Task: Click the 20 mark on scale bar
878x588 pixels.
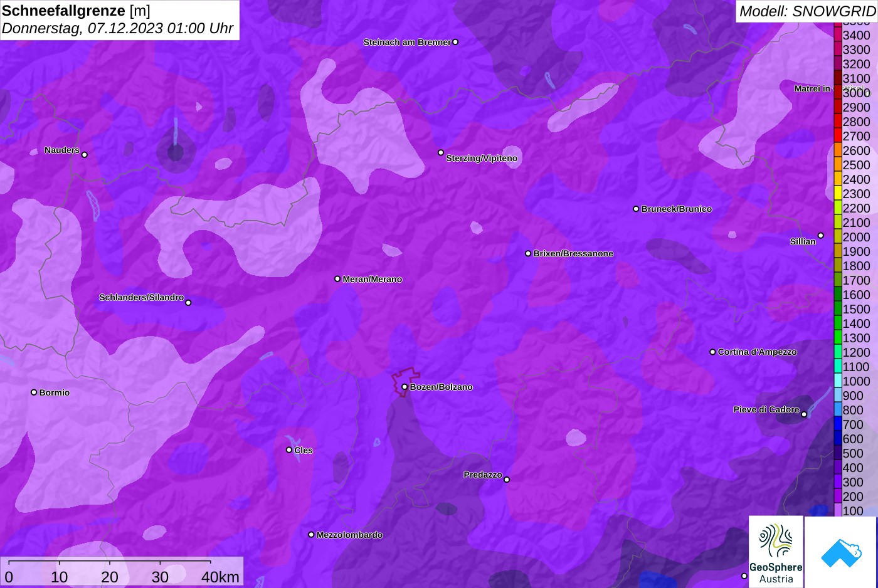Action: [110, 577]
